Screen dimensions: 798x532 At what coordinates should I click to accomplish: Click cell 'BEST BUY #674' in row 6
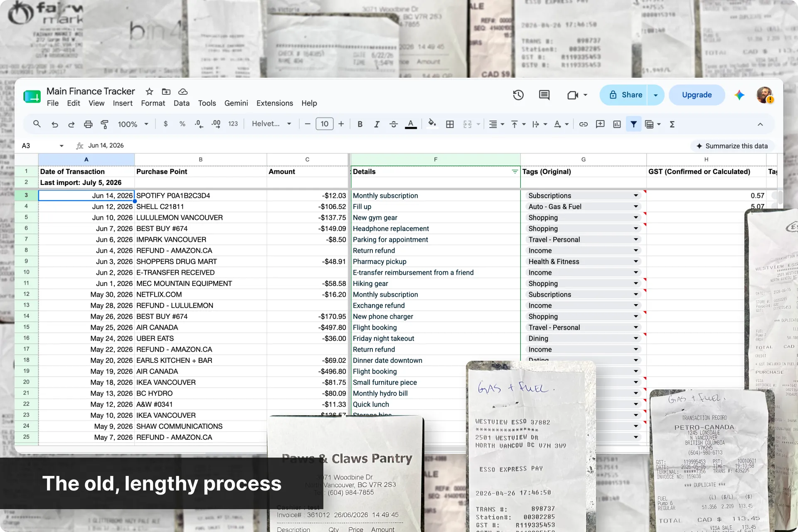[201, 229]
